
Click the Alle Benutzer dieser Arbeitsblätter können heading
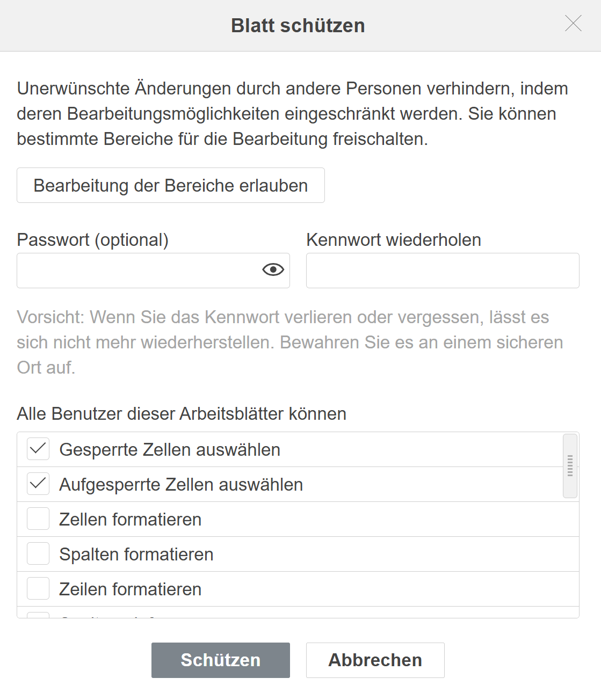coord(182,414)
